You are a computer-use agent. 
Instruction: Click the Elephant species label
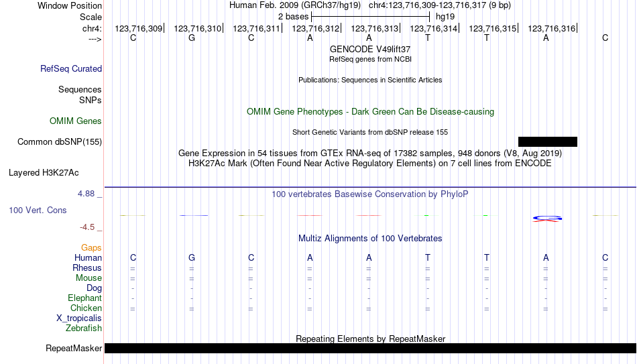point(85,298)
